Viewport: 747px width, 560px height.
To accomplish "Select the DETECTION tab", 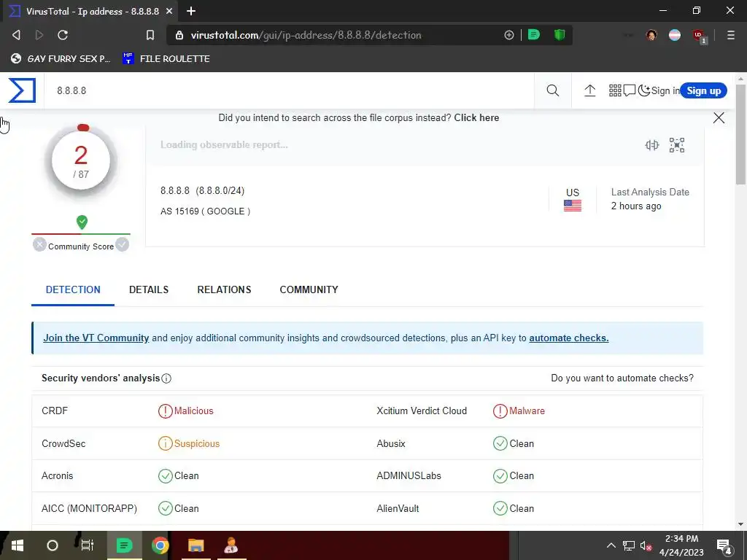I will pyautogui.click(x=73, y=289).
